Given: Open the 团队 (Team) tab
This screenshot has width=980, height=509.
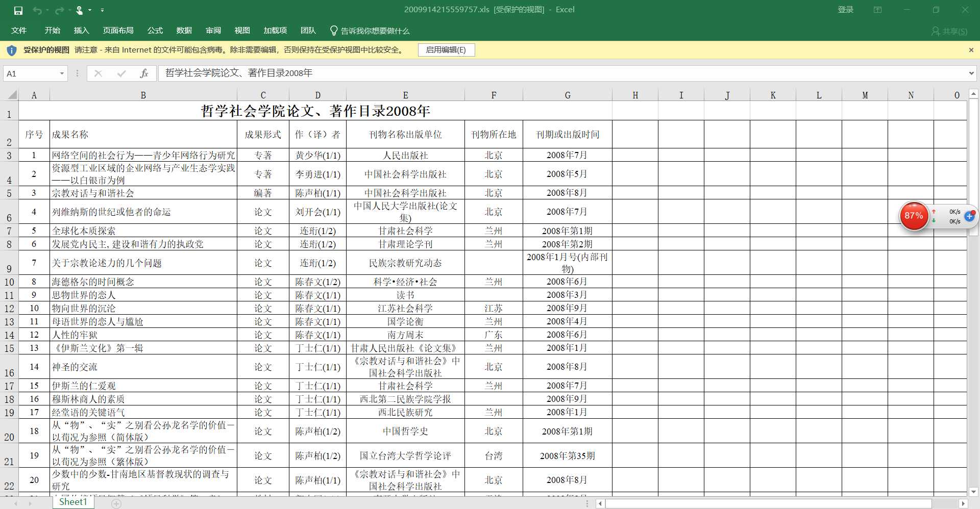Looking at the screenshot, I should tap(308, 31).
